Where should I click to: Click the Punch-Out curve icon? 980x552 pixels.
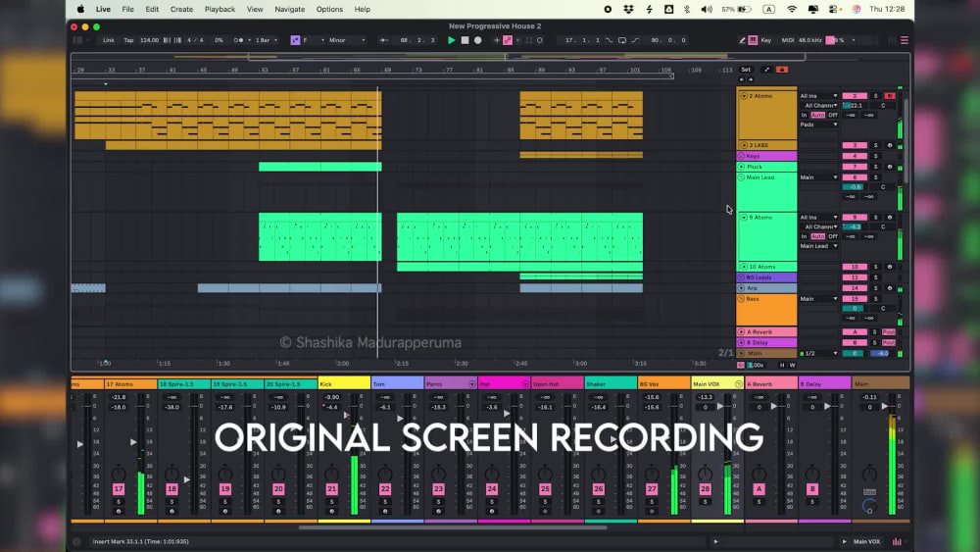click(x=635, y=40)
